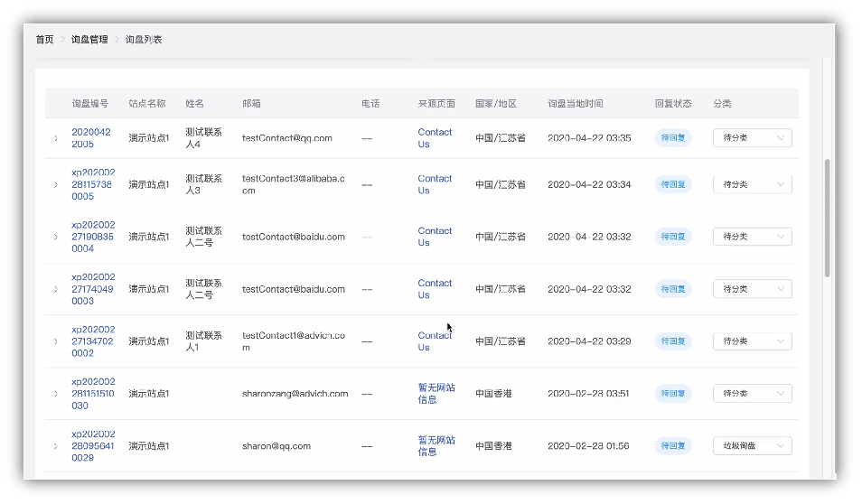Click the 询盘当地时间 column header
Screen dimensions: 862x504
575,103
